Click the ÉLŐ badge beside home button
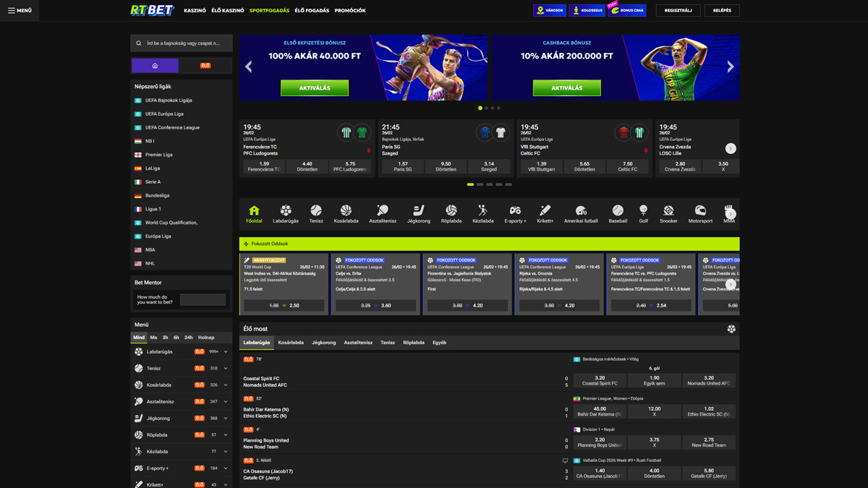This screenshot has height=488, width=868. pos(205,66)
